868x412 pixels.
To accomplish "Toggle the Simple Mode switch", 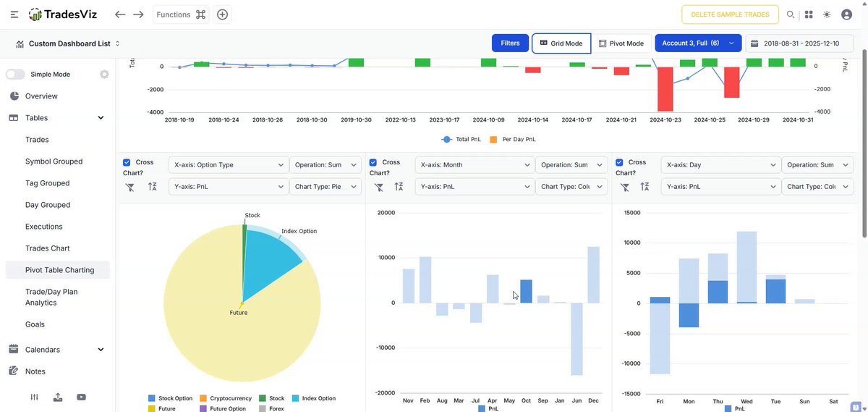I will click(15, 74).
